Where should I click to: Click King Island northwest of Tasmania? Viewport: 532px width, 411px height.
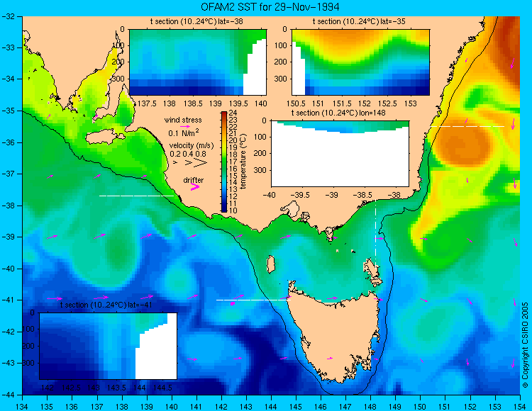pos(270,264)
